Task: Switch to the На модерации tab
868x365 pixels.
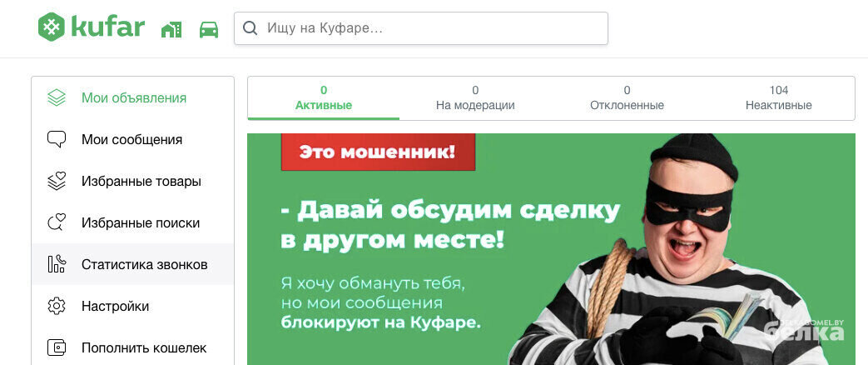Action: pos(475,98)
